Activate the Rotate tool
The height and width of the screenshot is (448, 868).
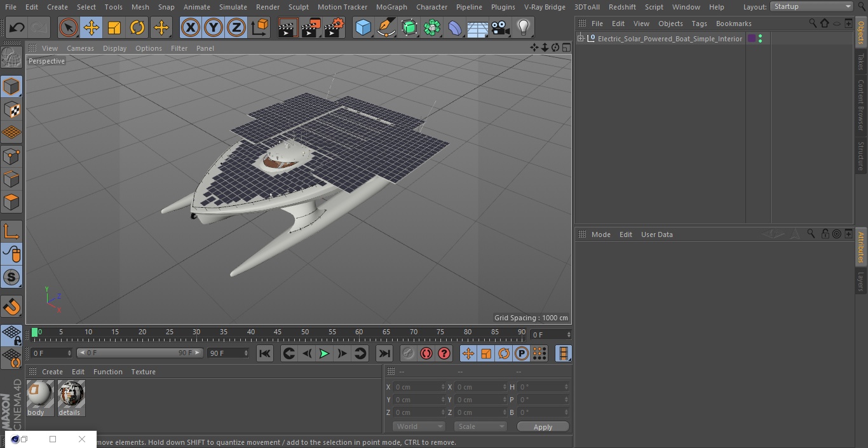[x=137, y=27]
